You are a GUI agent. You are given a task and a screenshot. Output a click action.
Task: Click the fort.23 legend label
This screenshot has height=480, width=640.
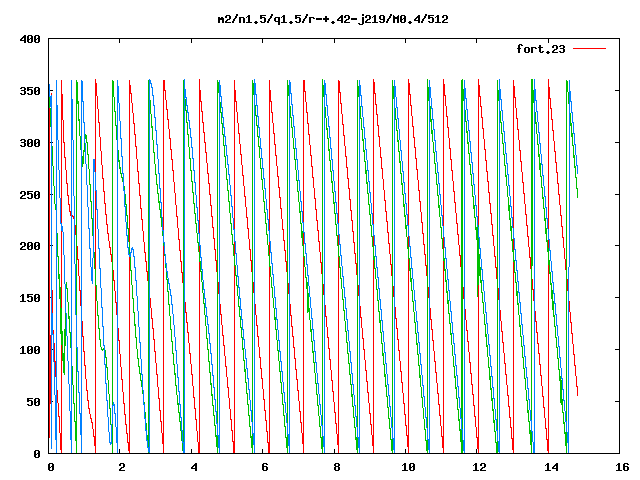click(x=541, y=49)
